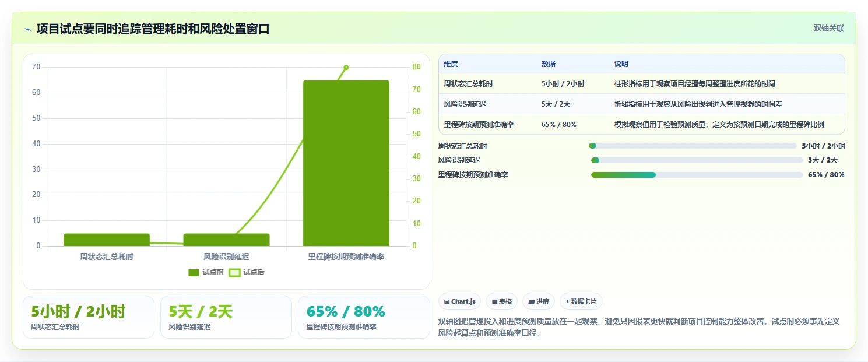Click the 65% / 80% data card
This screenshot has height=362, width=868.
pos(364,317)
